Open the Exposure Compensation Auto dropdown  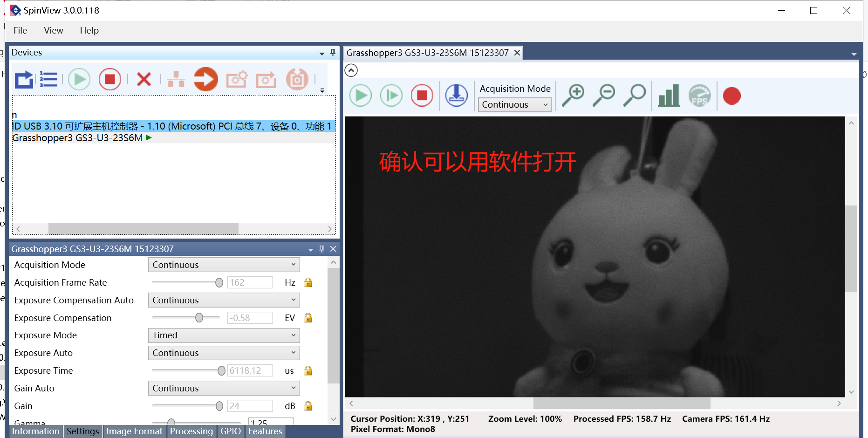click(224, 300)
